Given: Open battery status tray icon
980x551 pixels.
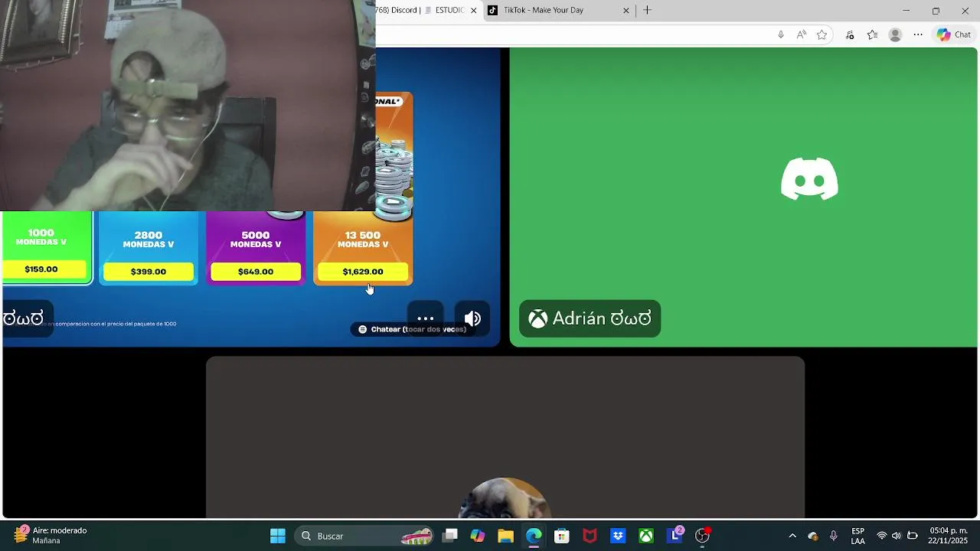Looking at the screenshot, I should 913,536.
